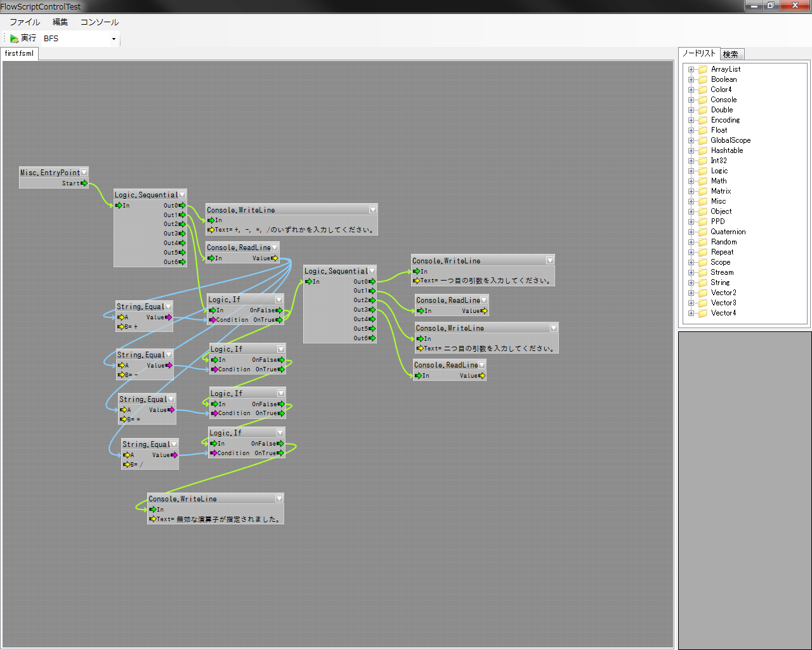The height and width of the screenshot is (650, 812).
Task: Collapse the Misc.EntryPoint node with its arrow
Action: 84,173
